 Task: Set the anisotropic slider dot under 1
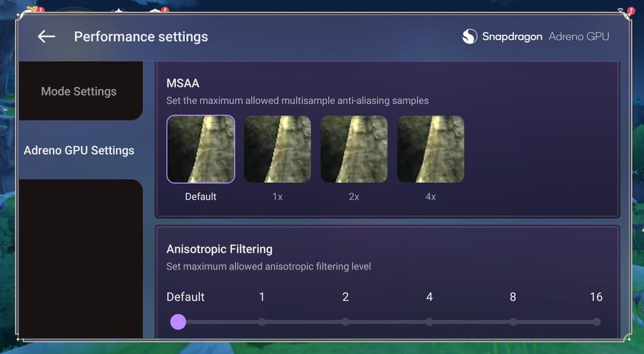[262, 322]
